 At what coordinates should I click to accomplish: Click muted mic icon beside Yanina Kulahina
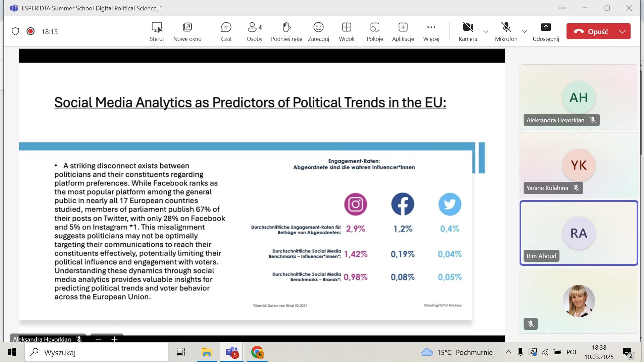(x=576, y=188)
